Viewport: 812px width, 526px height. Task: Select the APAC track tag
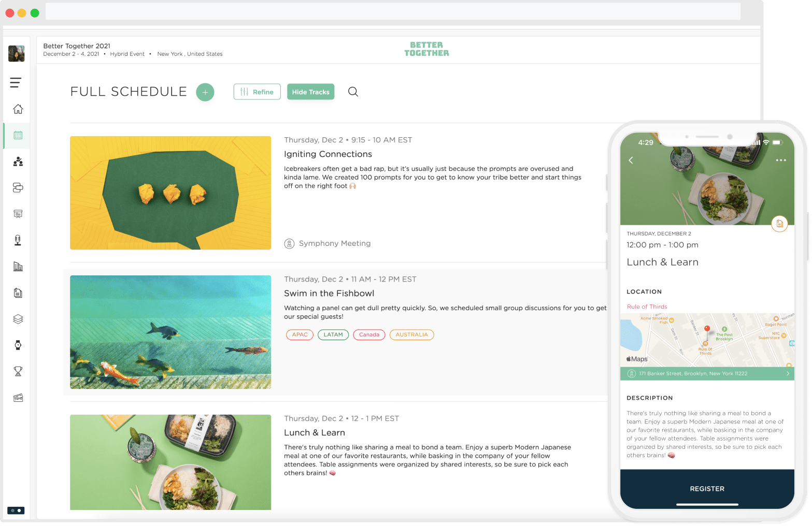pyautogui.click(x=300, y=335)
